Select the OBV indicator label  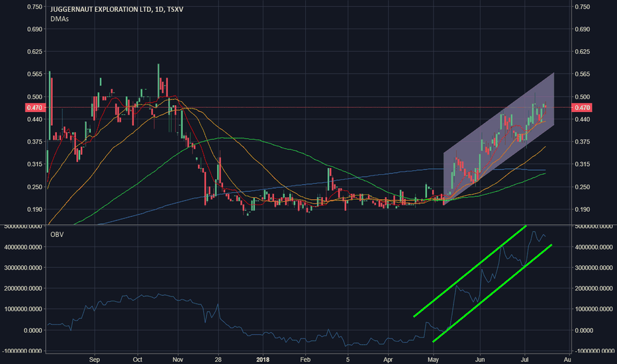(57, 234)
